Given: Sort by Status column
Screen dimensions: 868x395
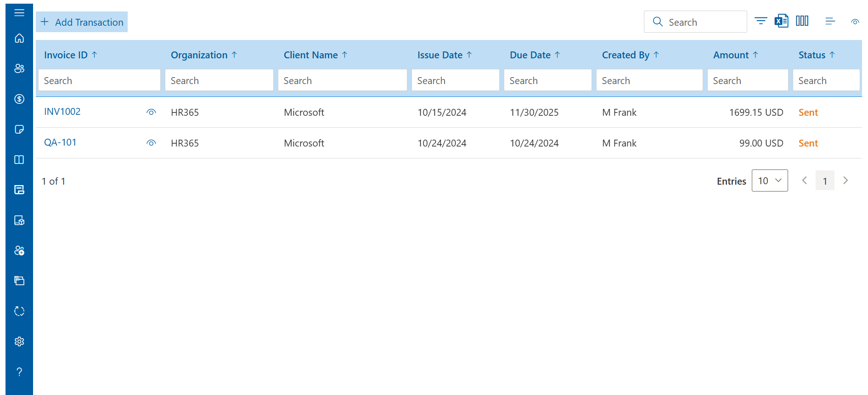Looking at the screenshot, I should pos(817,55).
